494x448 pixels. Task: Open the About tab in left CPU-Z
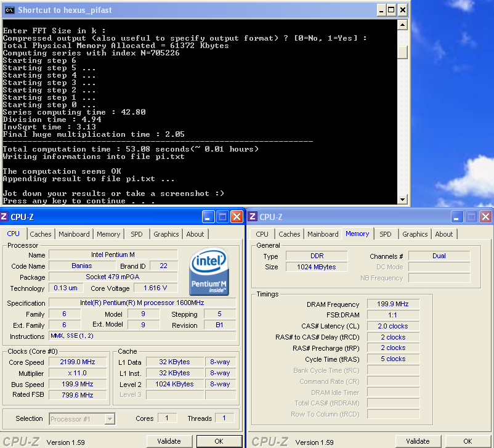coord(195,234)
